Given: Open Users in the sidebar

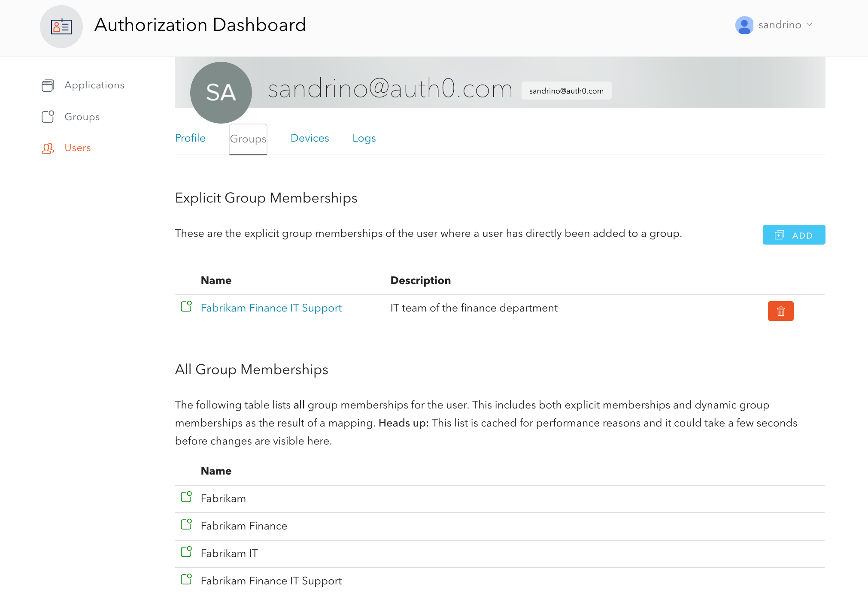Looking at the screenshot, I should pos(78,148).
